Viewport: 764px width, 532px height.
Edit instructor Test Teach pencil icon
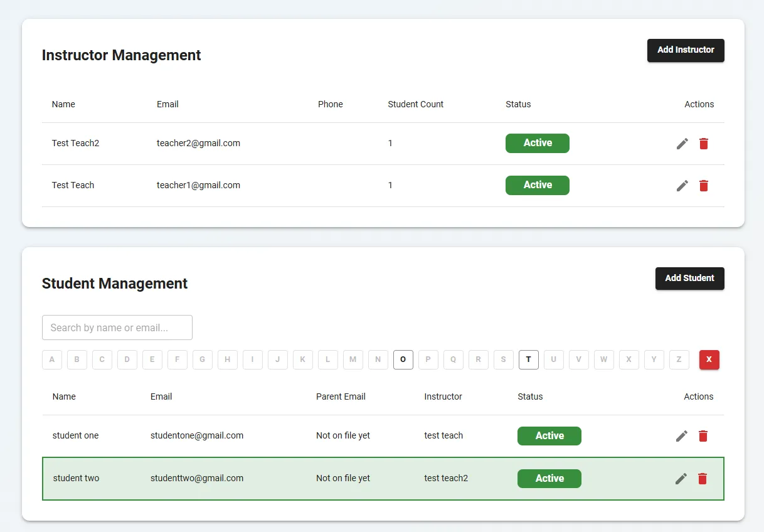682,186
